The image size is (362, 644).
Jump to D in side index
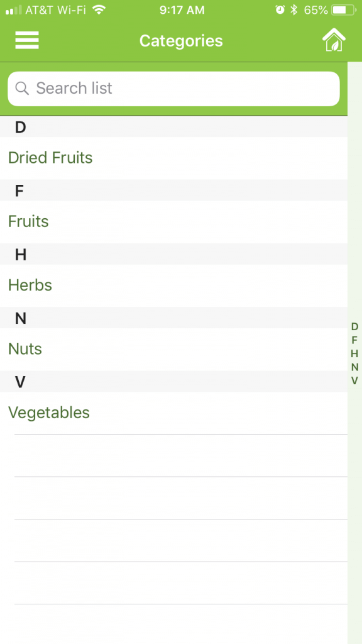(354, 326)
